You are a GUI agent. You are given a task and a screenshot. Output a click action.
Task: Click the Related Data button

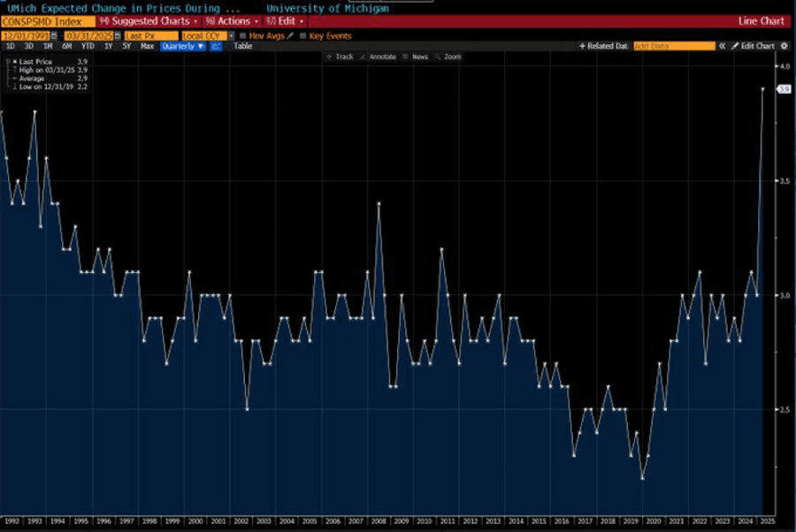[603, 46]
